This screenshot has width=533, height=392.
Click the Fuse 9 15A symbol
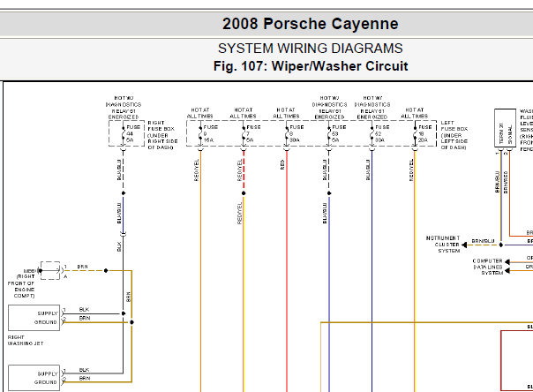pos(200,133)
